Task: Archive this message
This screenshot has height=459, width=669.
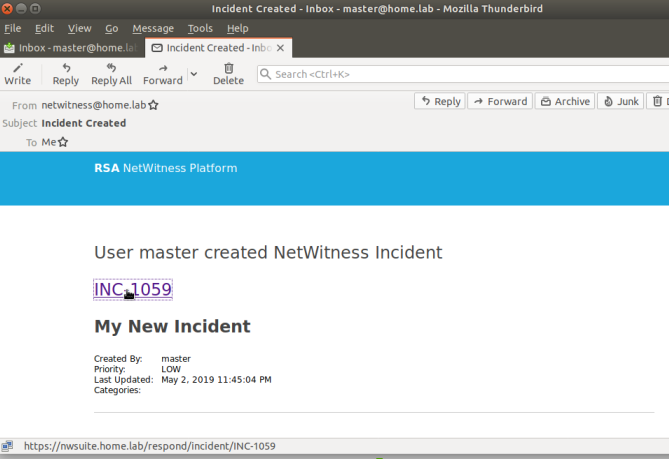Action: point(565,101)
